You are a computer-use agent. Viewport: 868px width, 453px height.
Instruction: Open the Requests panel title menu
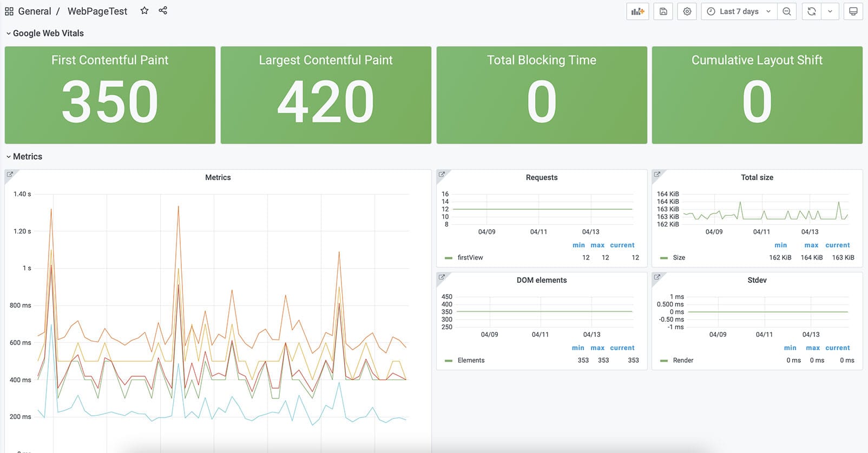(x=542, y=177)
